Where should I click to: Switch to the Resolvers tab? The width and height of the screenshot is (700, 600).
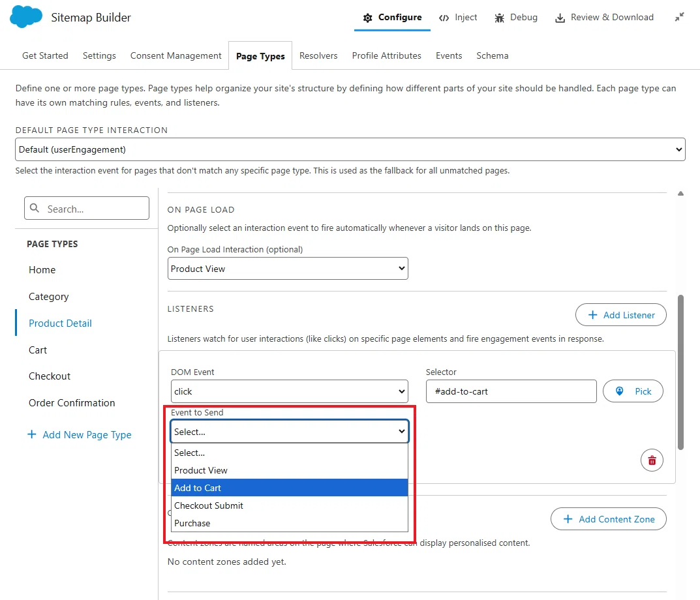pyautogui.click(x=318, y=56)
